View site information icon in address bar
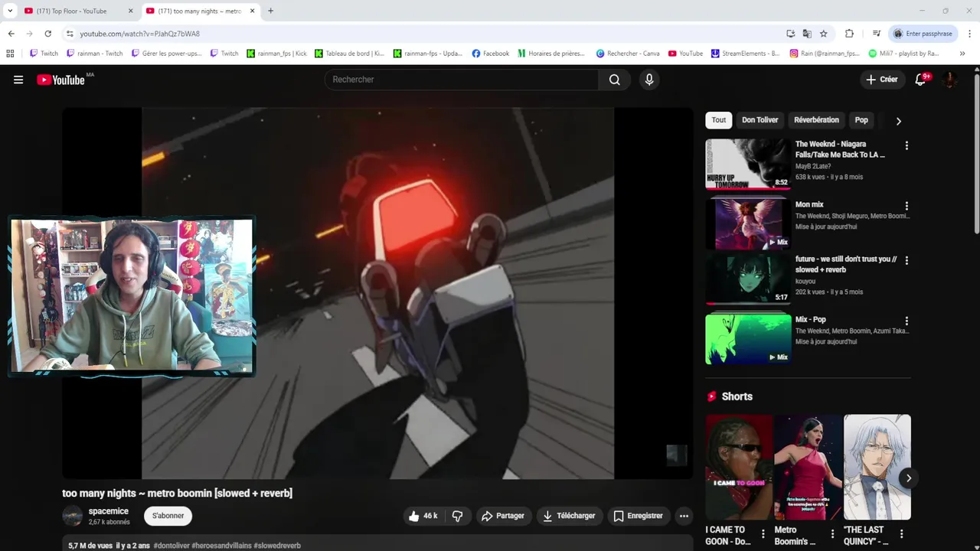 point(70,34)
